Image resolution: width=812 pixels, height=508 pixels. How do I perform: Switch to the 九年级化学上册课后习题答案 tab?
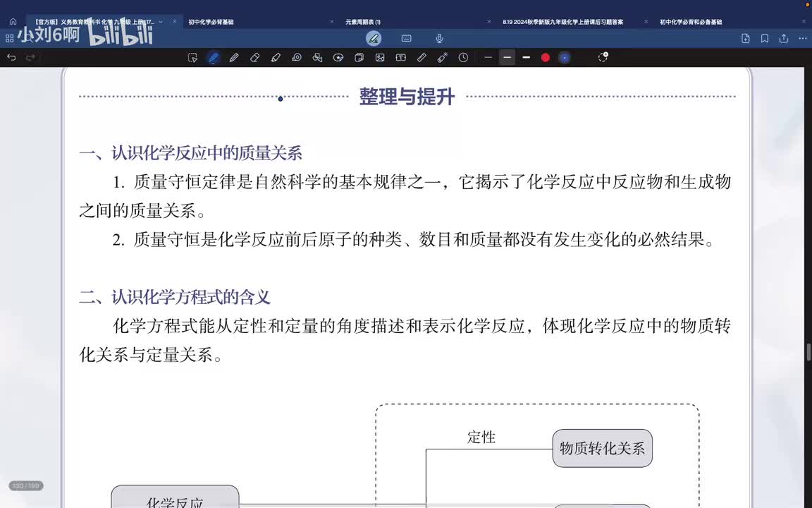pyautogui.click(x=563, y=22)
